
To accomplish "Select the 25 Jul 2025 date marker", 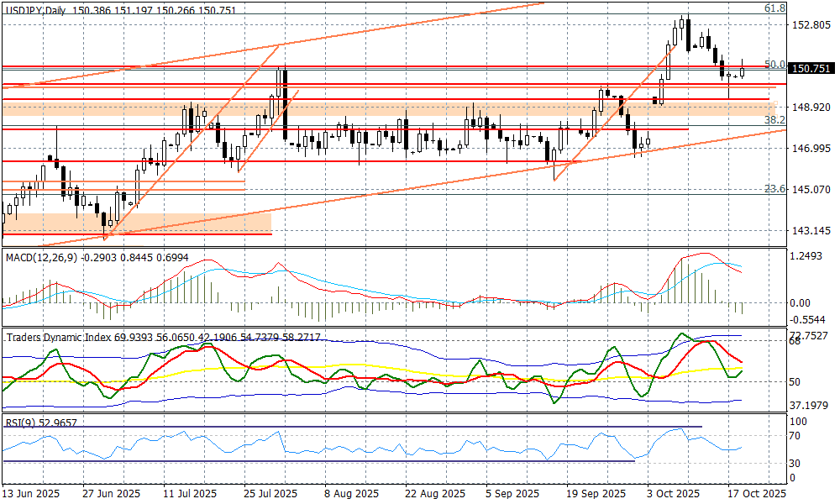I will [x=270, y=494].
